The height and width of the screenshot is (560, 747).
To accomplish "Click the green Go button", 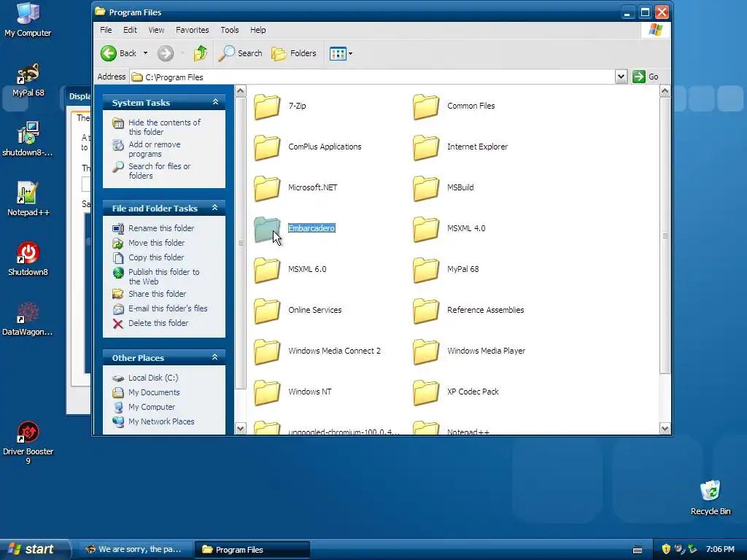I will coord(646,77).
